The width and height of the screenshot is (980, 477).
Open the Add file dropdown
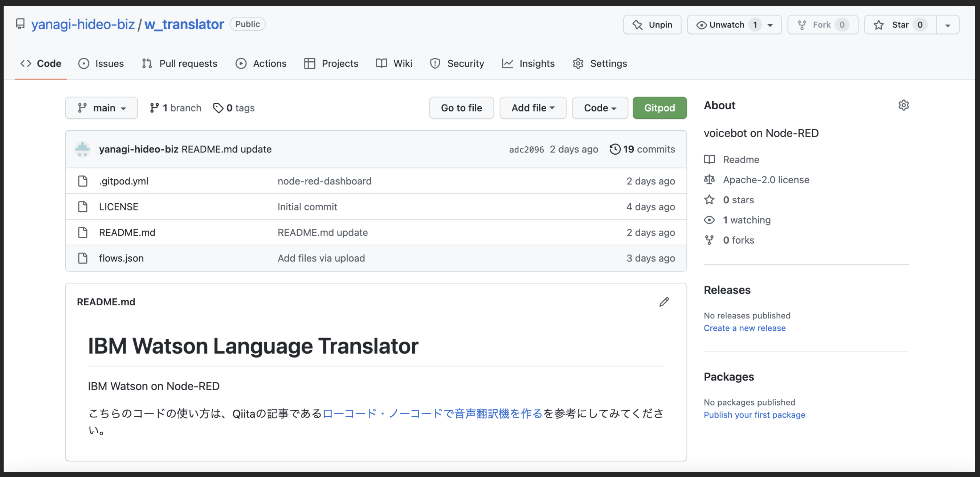pos(532,108)
